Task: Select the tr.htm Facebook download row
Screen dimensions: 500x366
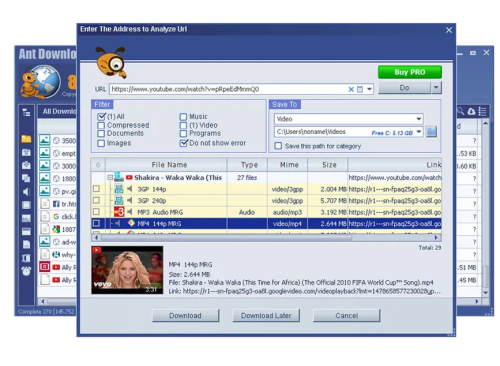Action: tap(57, 204)
